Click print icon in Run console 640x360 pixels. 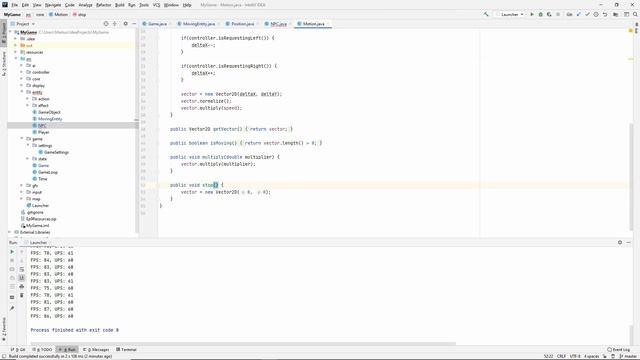click(22, 287)
